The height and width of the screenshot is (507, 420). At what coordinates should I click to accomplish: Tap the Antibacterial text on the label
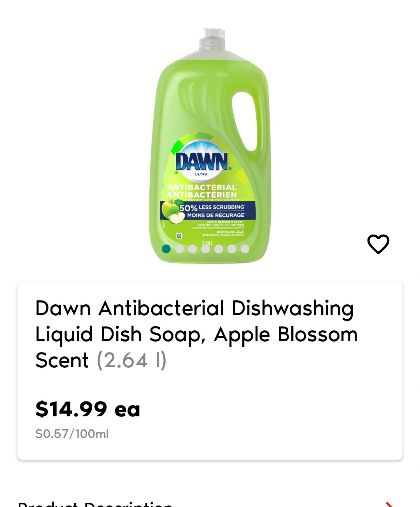pos(202,191)
